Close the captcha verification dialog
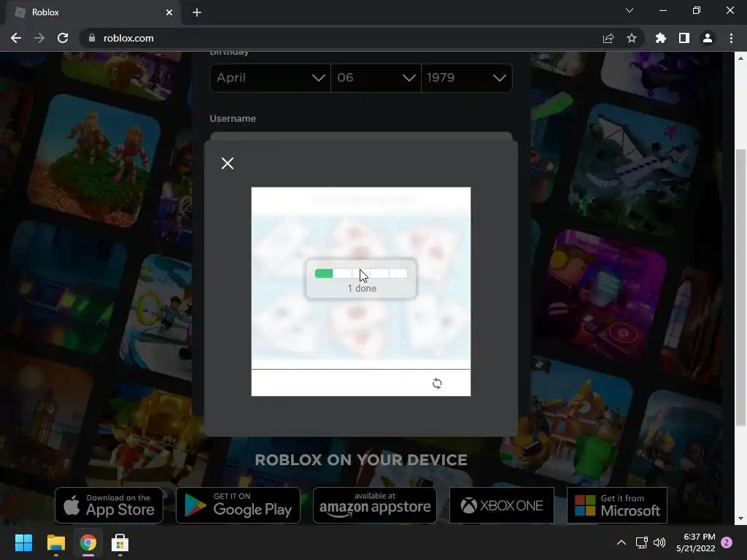This screenshot has height=560, width=747. tap(228, 163)
